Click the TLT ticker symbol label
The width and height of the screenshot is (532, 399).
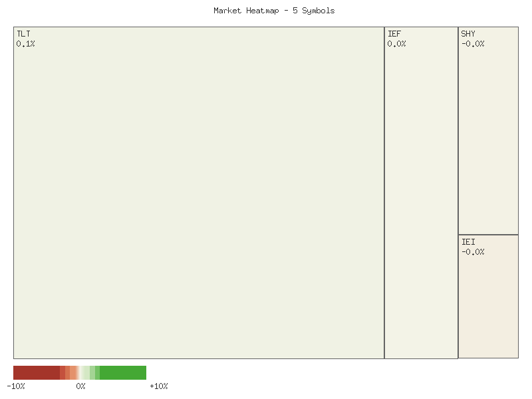[23, 33]
